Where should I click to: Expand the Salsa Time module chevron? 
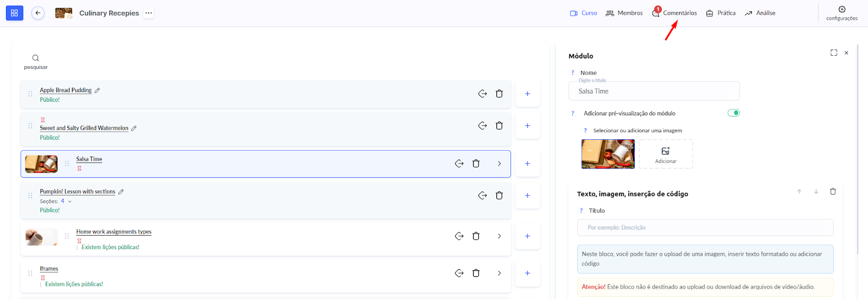[499, 164]
